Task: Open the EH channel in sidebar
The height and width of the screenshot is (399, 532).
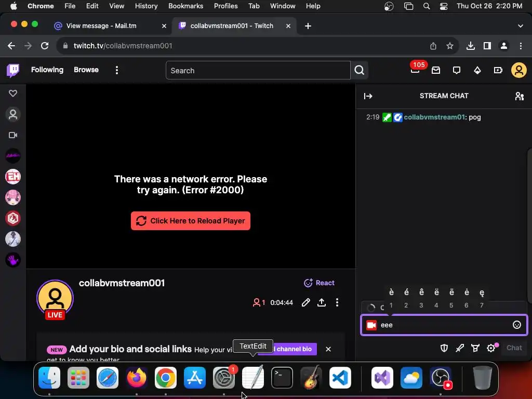Action: pyautogui.click(x=13, y=177)
